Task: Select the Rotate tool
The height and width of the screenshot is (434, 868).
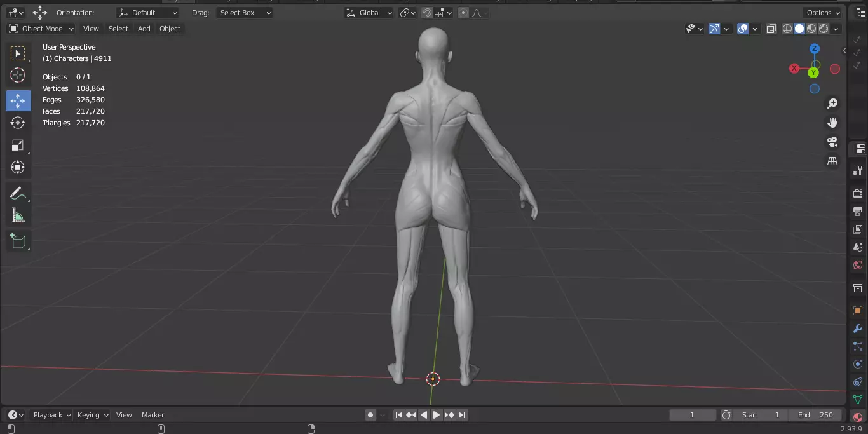Action: coord(18,123)
